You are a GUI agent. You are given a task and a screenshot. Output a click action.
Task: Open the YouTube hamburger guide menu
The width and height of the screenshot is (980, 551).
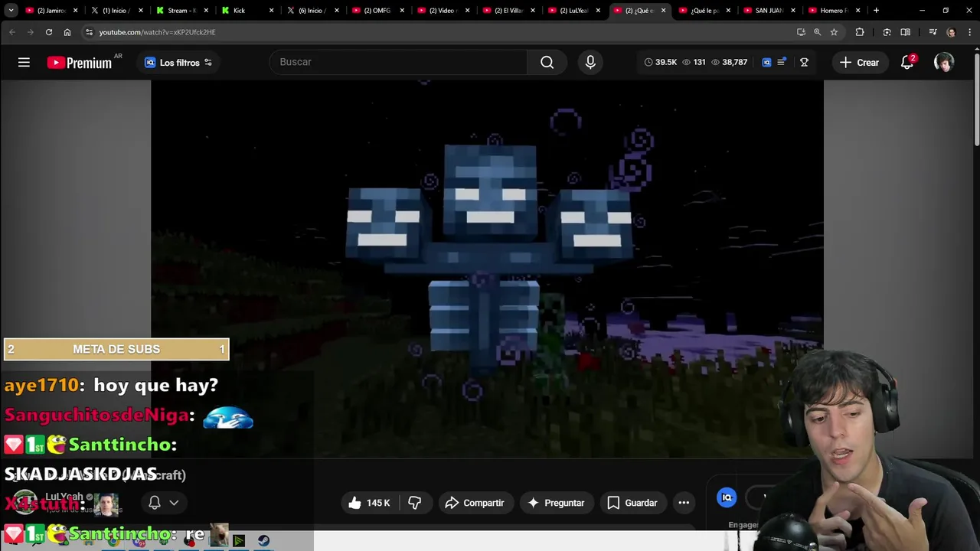point(24,63)
